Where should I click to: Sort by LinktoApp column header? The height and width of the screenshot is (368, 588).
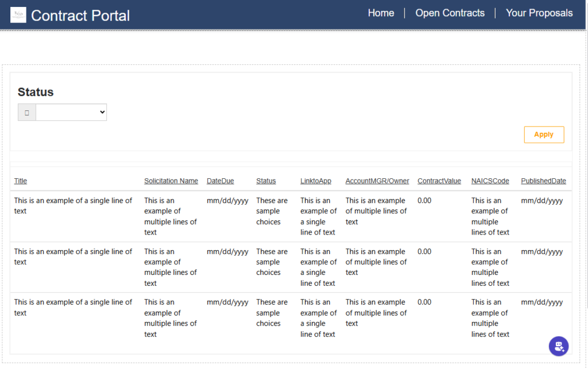pyautogui.click(x=316, y=181)
